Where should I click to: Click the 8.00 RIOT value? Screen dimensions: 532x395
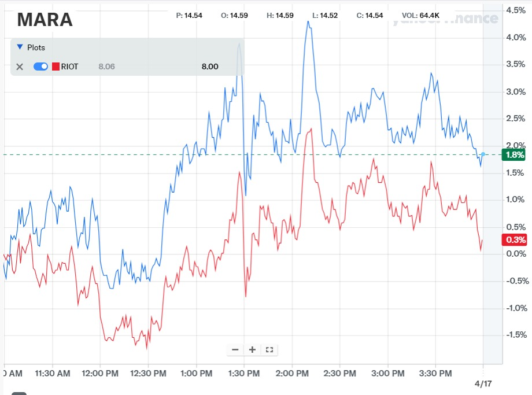(210, 67)
